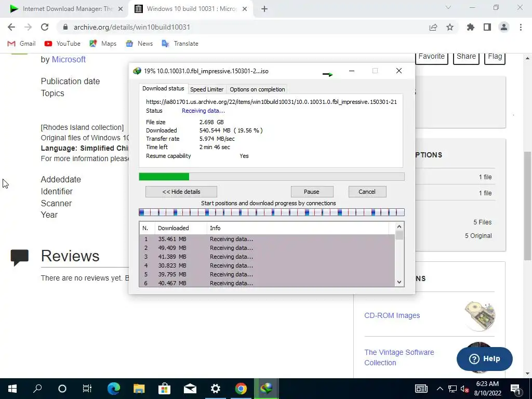Open Cortana from the taskbar
The height and width of the screenshot is (399, 532).
(62, 389)
